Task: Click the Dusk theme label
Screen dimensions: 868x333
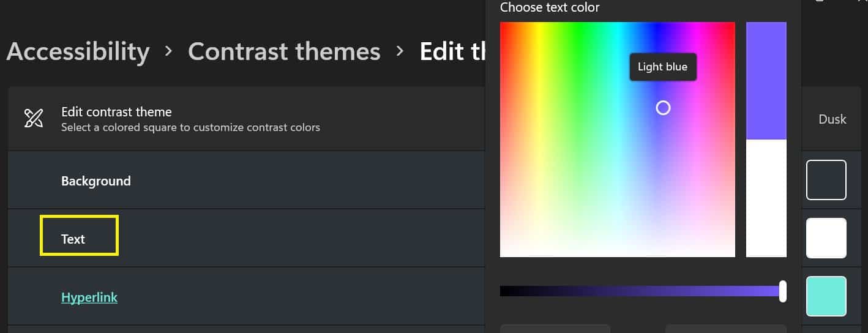Action: point(832,119)
